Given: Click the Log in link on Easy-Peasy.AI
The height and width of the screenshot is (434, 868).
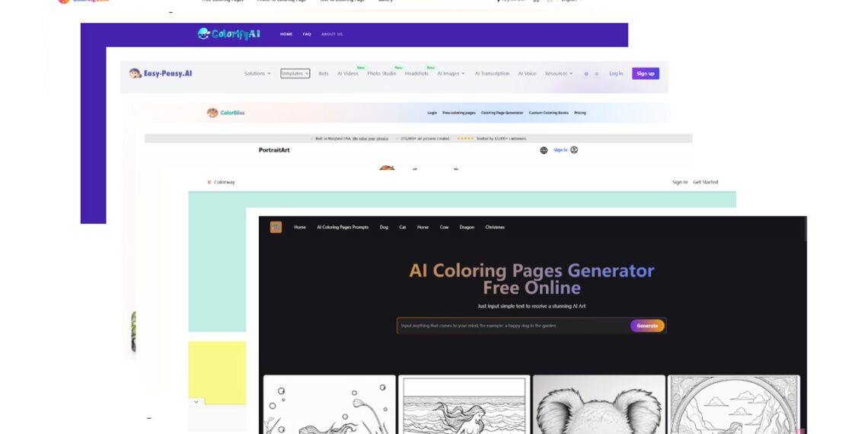Looking at the screenshot, I should 616,74.
